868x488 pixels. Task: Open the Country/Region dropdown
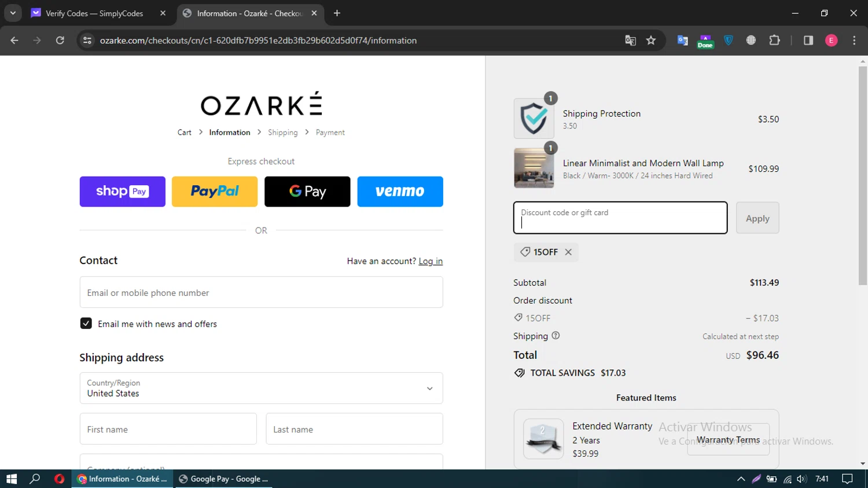coord(261,388)
